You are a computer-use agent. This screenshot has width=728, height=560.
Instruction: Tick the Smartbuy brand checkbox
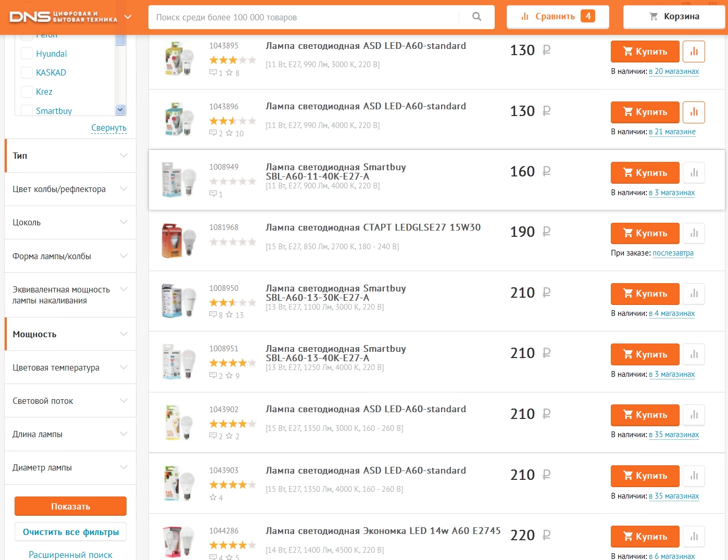click(27, 110)
